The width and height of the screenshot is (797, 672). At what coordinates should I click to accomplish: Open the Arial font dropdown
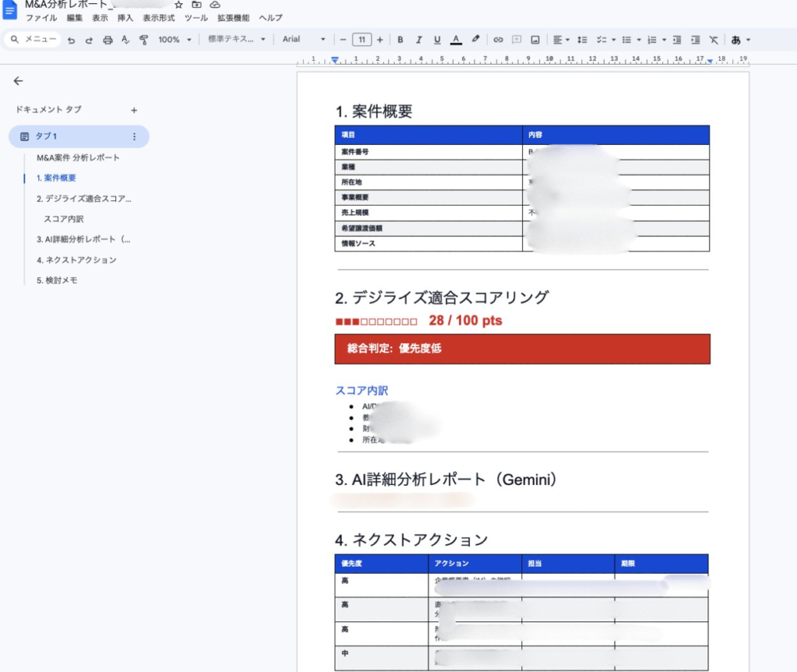point(304,40)
